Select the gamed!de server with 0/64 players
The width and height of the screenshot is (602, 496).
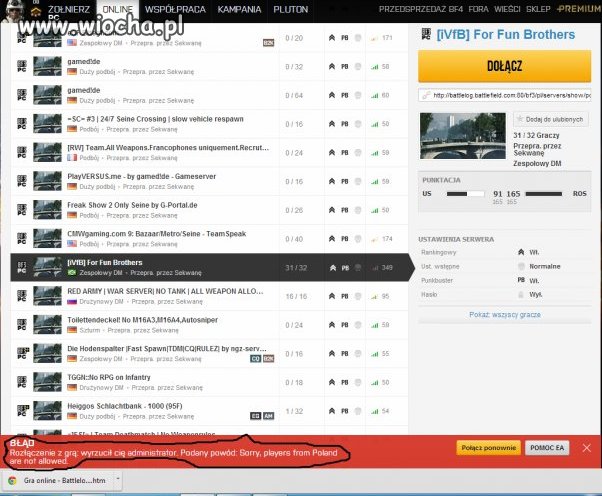click(x=209, y=95)
